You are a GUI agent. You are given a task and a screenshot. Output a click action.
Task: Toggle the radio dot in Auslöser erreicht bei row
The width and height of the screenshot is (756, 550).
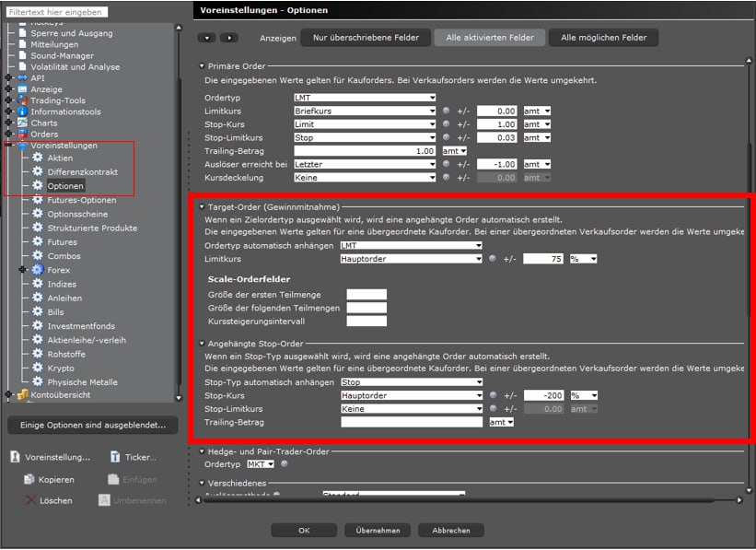[447, 164]
